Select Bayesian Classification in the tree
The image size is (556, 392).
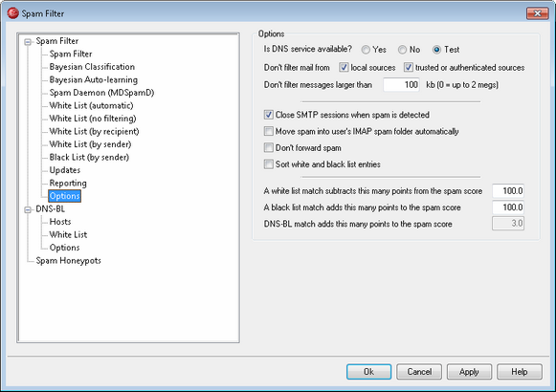(92, 67)
